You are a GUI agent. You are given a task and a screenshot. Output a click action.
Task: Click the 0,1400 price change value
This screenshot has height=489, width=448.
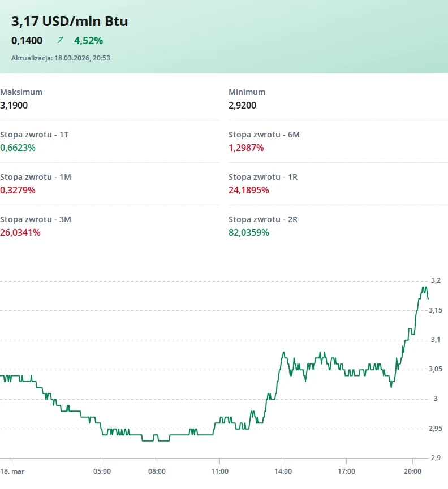click(x=27, y=41)
